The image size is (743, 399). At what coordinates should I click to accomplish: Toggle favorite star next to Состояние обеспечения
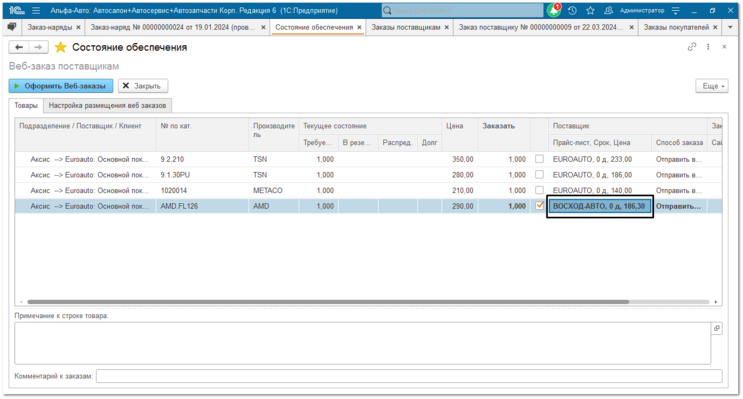click(x=61, y=47)
